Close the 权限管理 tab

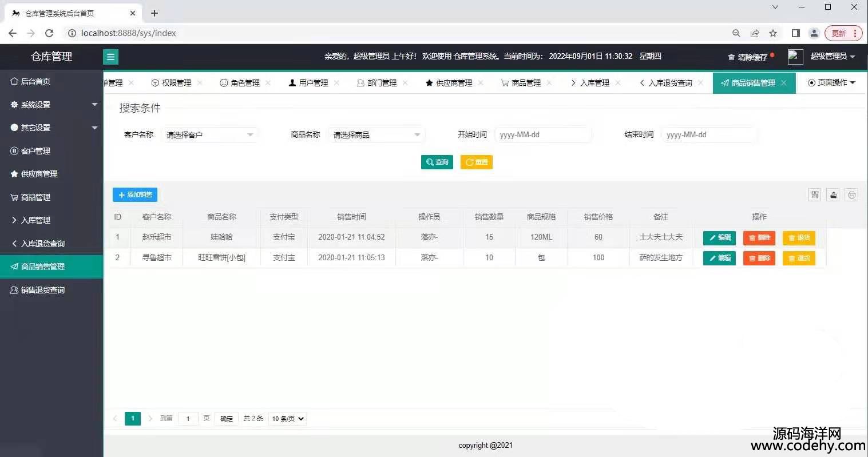click(200, 83)
